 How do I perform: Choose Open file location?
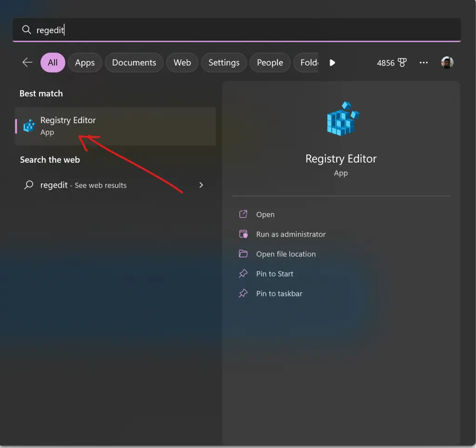coord(286,254)
